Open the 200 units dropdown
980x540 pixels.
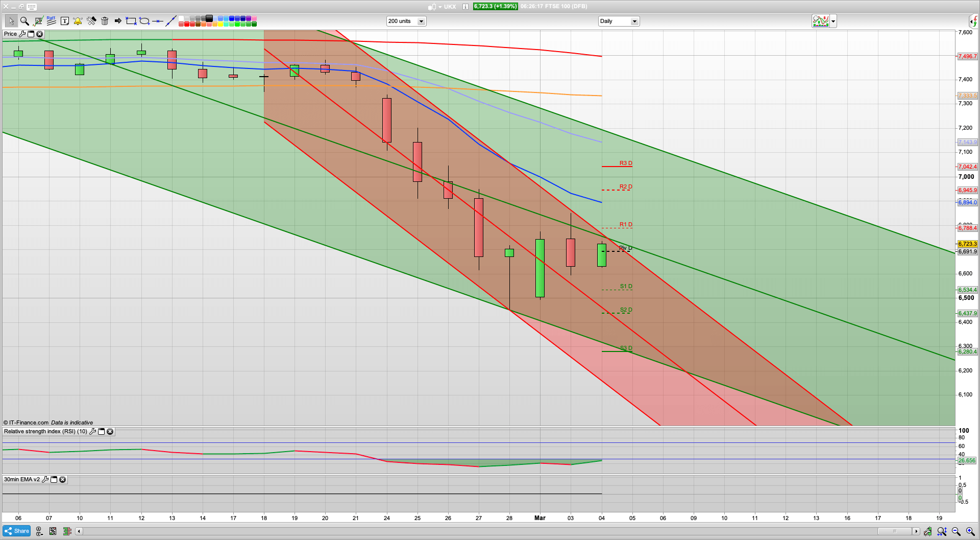pos(421,21)
